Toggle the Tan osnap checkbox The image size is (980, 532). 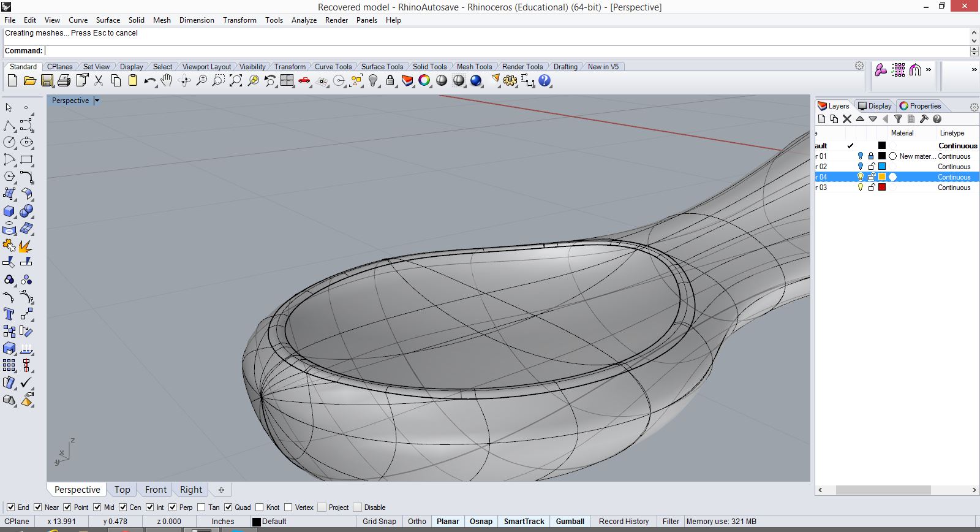click(x=202, y=507)
